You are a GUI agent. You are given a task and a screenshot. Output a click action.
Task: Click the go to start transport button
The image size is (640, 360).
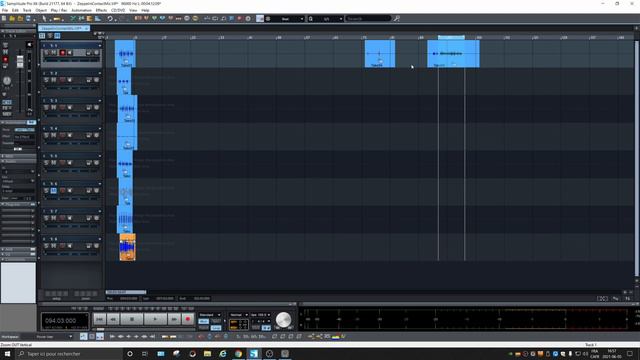click(100, 319)
